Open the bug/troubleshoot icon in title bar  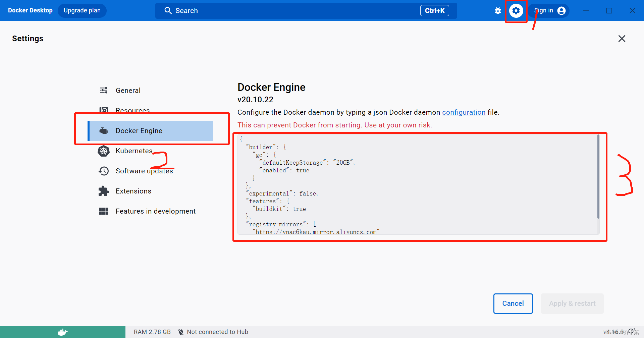[x=497, y=10]
